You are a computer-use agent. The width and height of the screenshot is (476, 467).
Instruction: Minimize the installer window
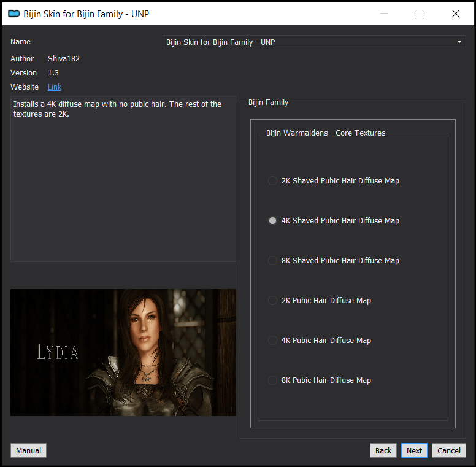tap(384, 14)
